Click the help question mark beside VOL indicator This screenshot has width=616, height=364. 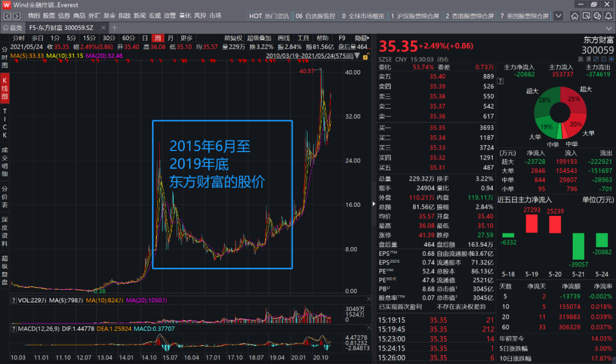(x=14, y=300)
